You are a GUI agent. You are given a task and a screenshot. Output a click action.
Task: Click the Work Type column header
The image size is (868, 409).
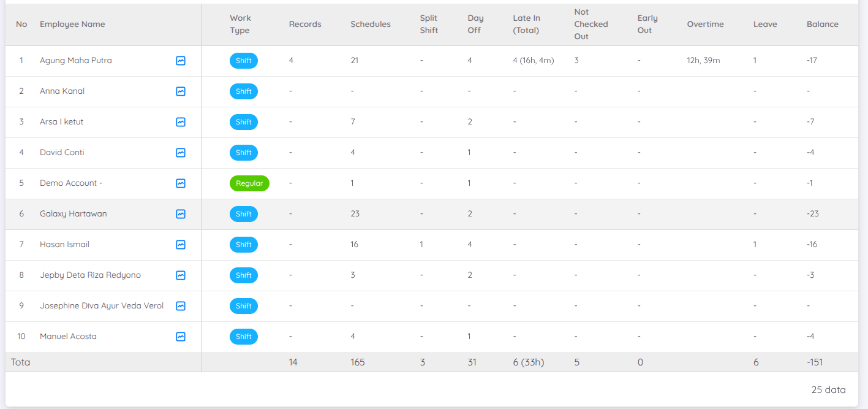point(240,24)
